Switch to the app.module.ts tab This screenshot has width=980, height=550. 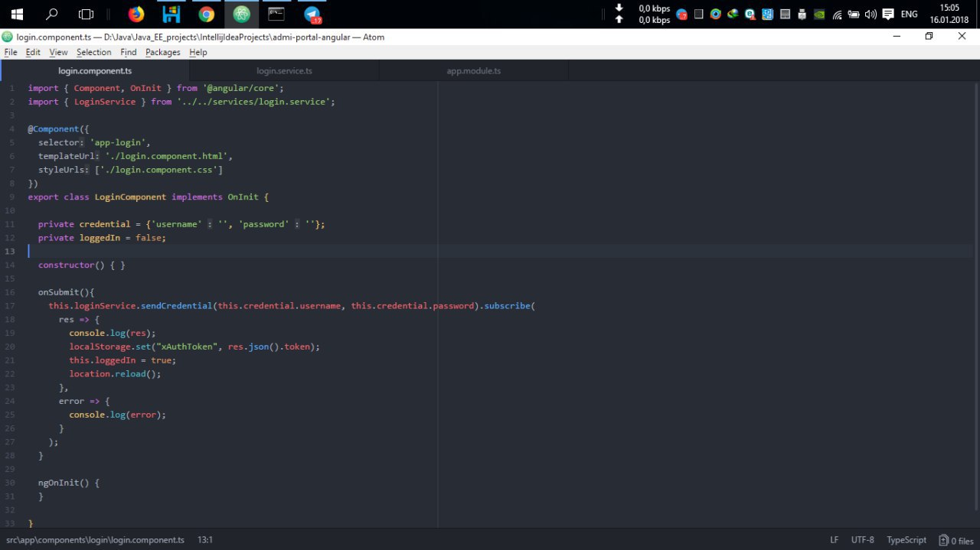tap(473, 70)
